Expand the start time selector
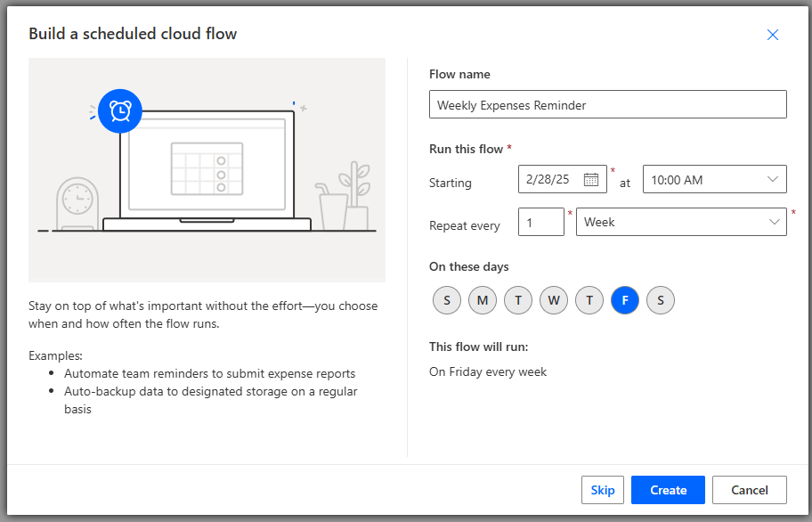 tap(715, 178)
